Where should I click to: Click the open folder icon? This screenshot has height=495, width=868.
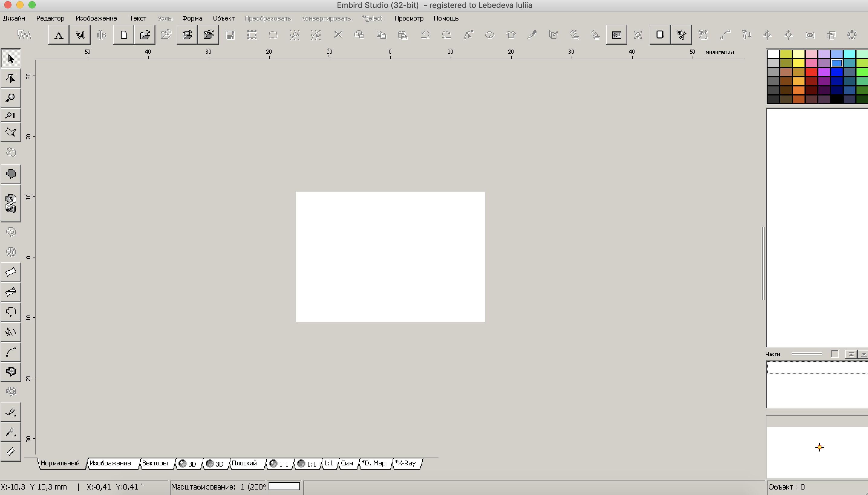tap(145, 35)
